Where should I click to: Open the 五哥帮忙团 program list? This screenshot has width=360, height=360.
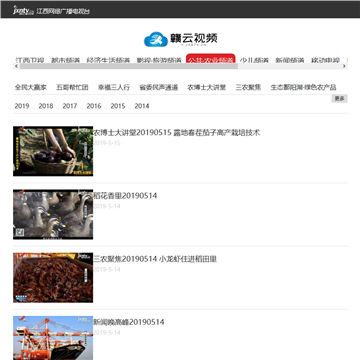(x=72, y=87)
